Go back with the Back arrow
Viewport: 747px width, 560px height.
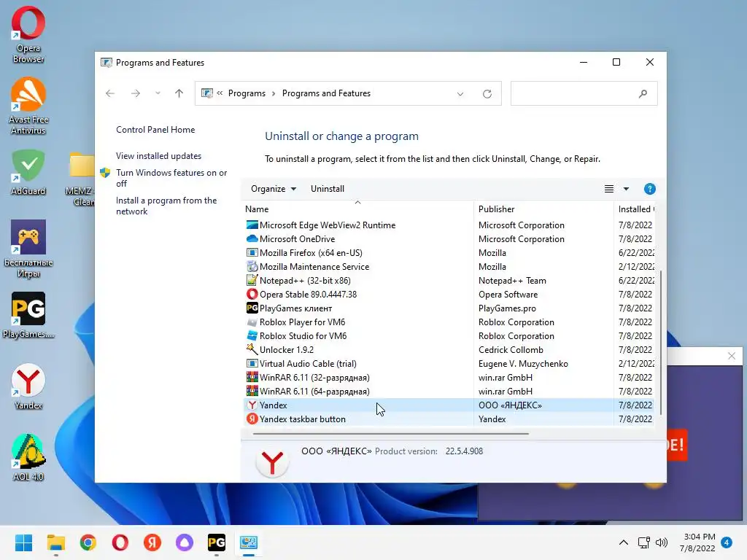110,93
